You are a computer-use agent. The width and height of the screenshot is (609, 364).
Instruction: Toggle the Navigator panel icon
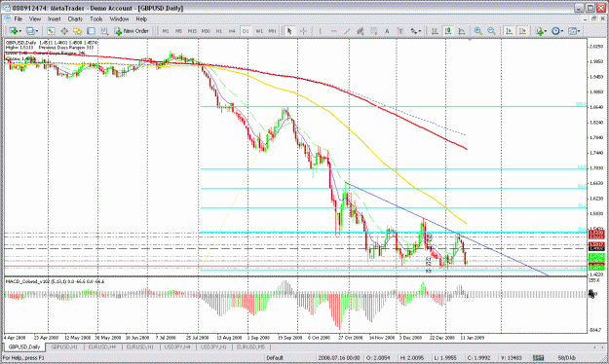point(77,31)
